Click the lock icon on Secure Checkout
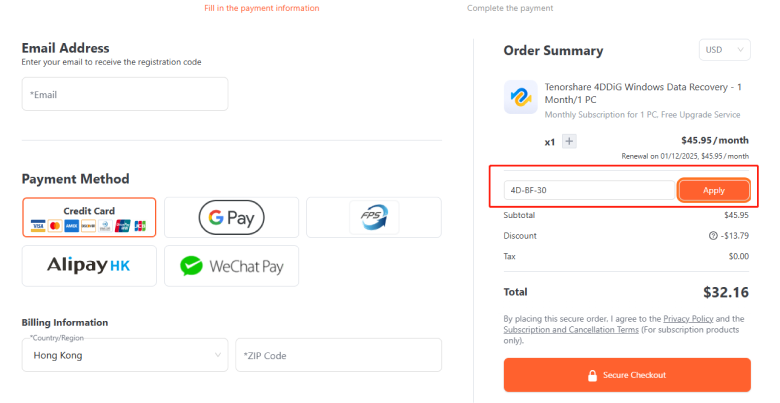 592,376
